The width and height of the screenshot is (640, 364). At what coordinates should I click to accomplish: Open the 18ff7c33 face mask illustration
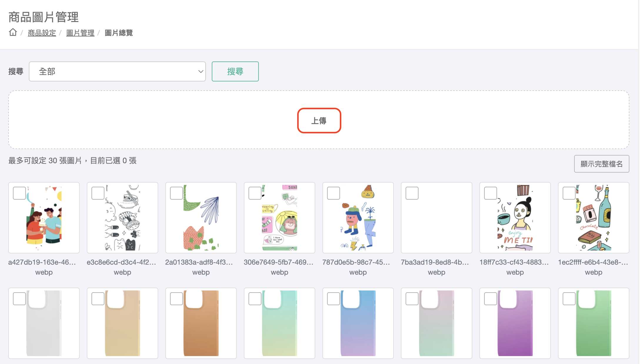coord(515,218)
